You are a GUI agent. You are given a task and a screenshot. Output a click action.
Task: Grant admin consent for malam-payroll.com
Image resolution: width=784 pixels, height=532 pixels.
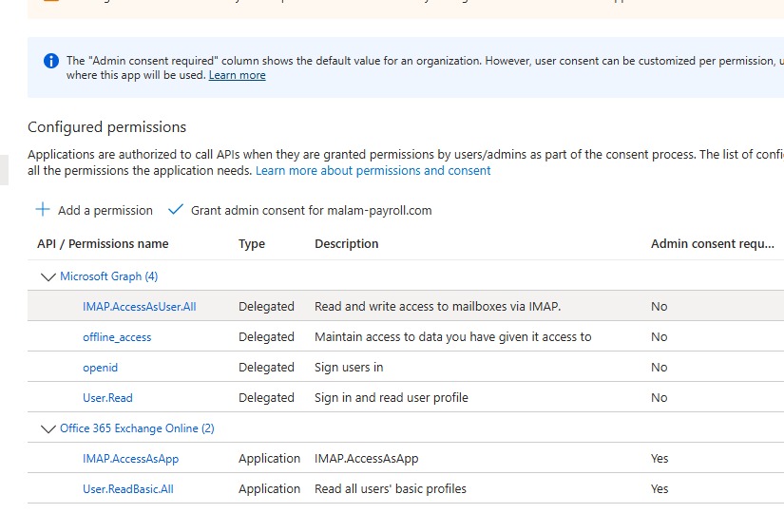click(x=311, y=211)
